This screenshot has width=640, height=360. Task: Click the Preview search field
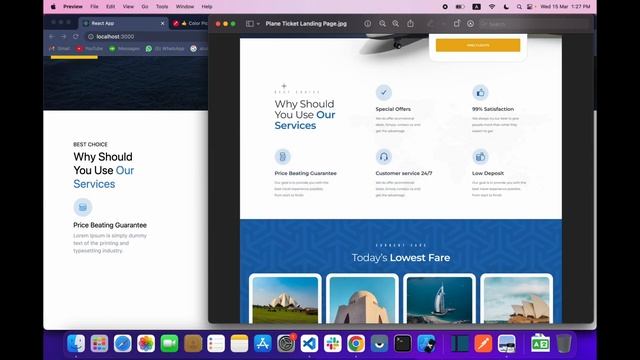tap(534, 24)
